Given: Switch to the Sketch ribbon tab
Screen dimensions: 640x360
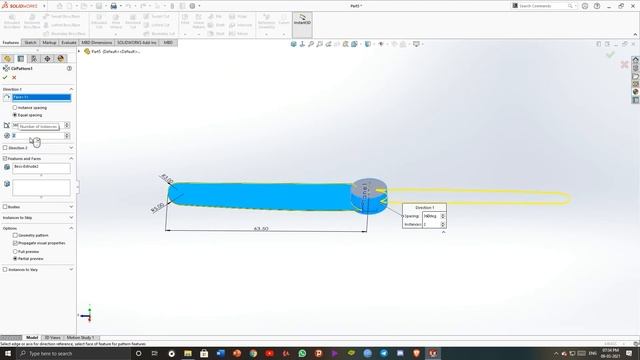Looking at the screenshot, I should [x=30, y=42].
